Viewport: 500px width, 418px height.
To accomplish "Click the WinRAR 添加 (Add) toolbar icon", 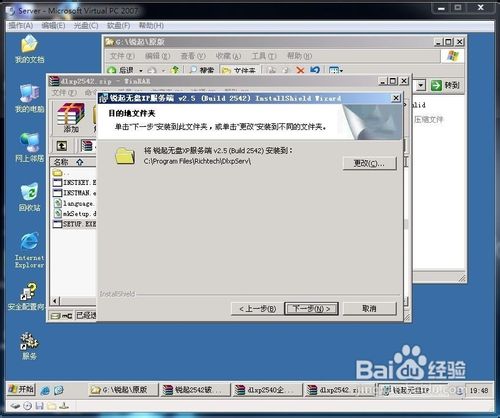I will click(x=71, y=118).
